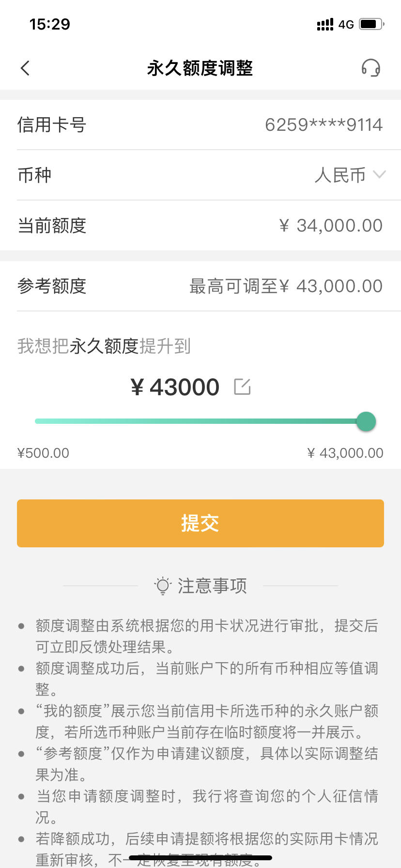Click the middle of the limit slider track
The image size is (401, 868).
(200, 421)
